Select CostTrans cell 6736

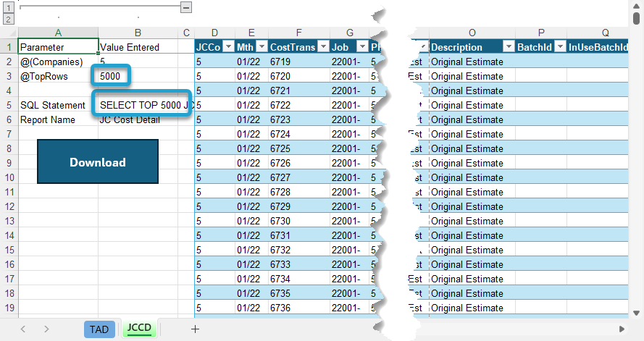pyautogui.click(x=299, y=308)
